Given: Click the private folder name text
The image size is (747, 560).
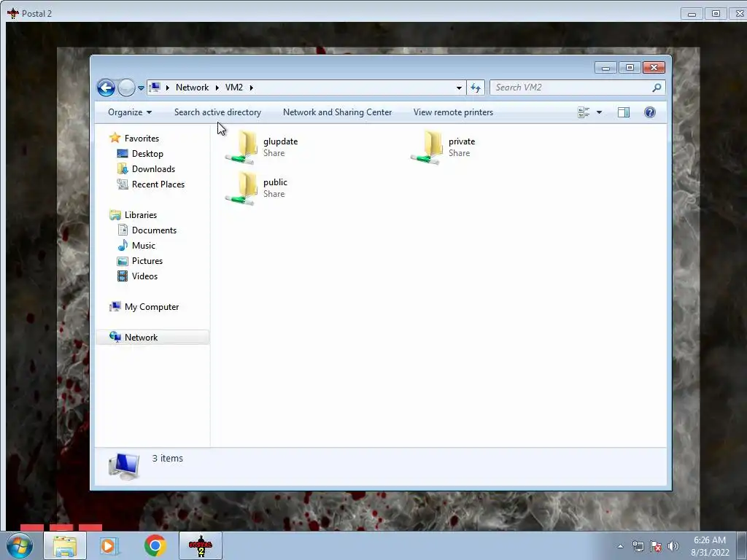Looking at the screenshot, I should tap(462, 141).
